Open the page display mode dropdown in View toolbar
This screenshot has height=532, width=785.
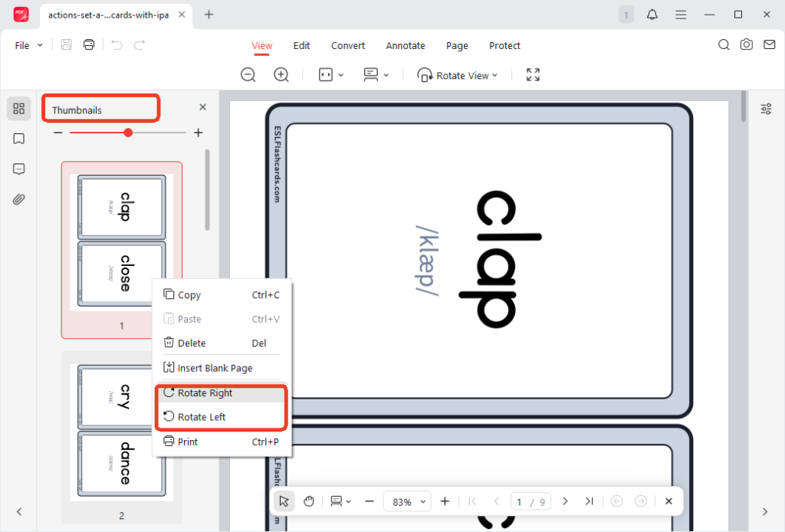[x=376, y=75]
